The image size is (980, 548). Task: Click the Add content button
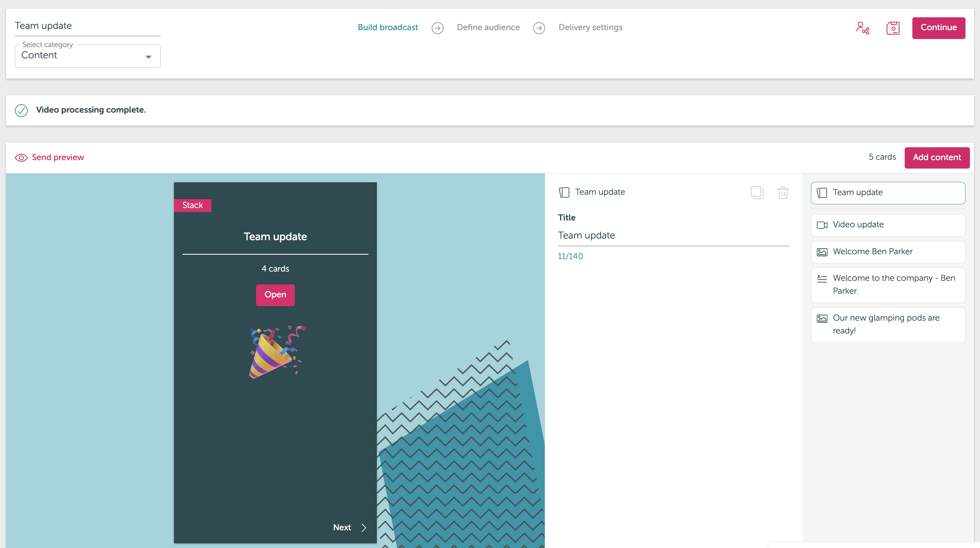[x=937, y=157]
